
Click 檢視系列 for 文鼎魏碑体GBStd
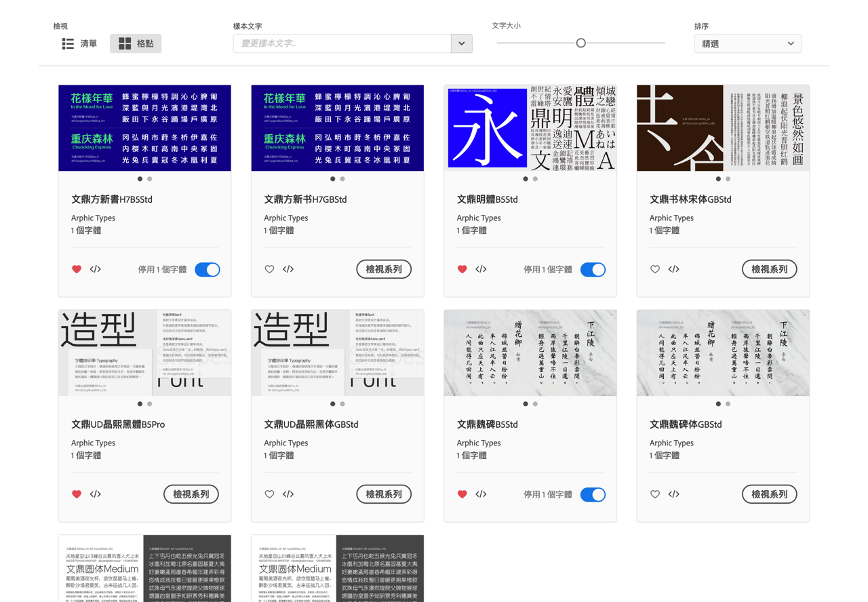pos(769,494)
